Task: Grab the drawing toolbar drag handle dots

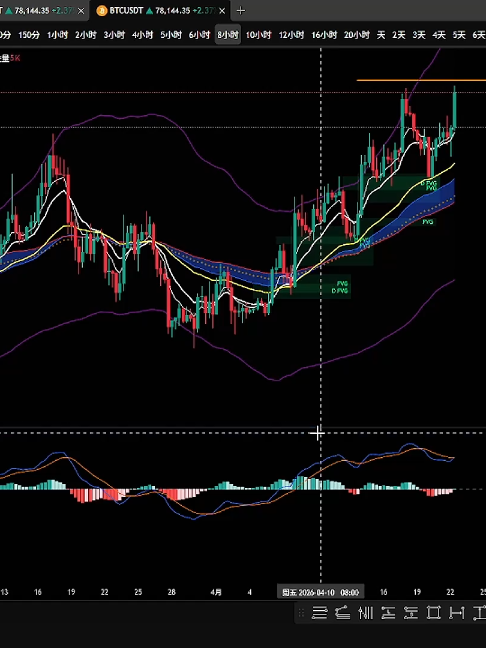Action: pyautogui.click(x=301, y=612)
